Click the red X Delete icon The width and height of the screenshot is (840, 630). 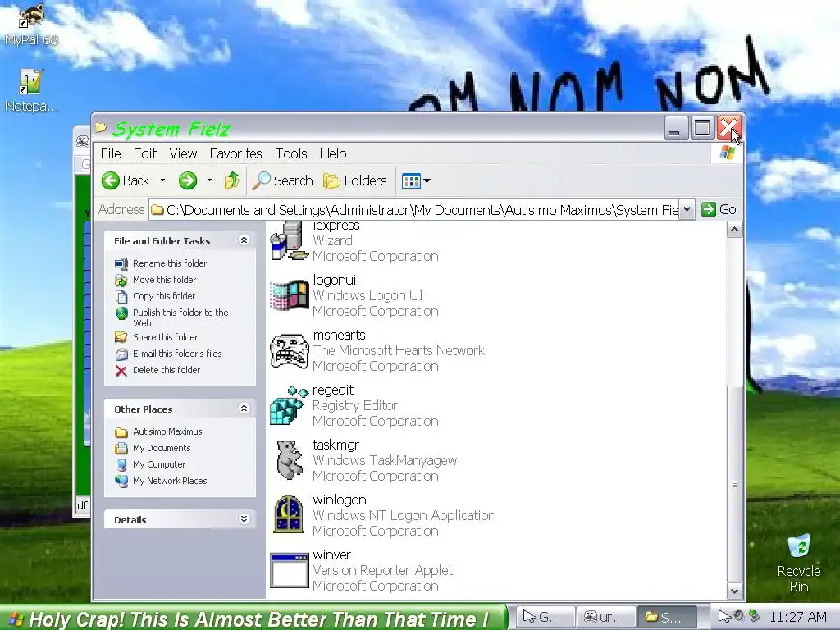121,371
